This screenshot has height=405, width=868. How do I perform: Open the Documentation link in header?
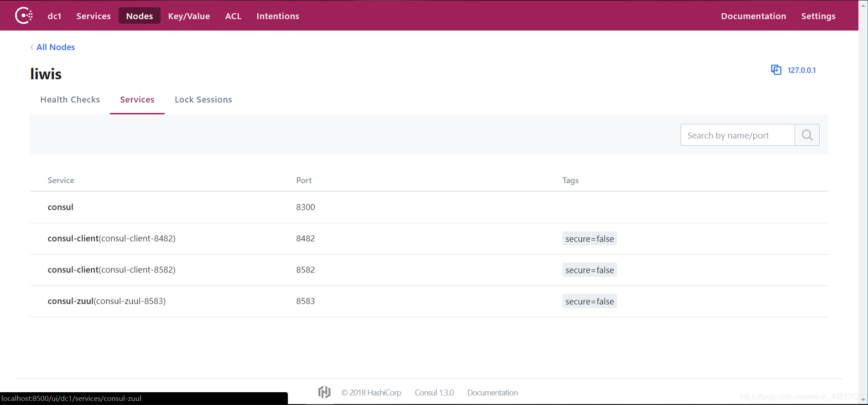[x=754, y=16]
